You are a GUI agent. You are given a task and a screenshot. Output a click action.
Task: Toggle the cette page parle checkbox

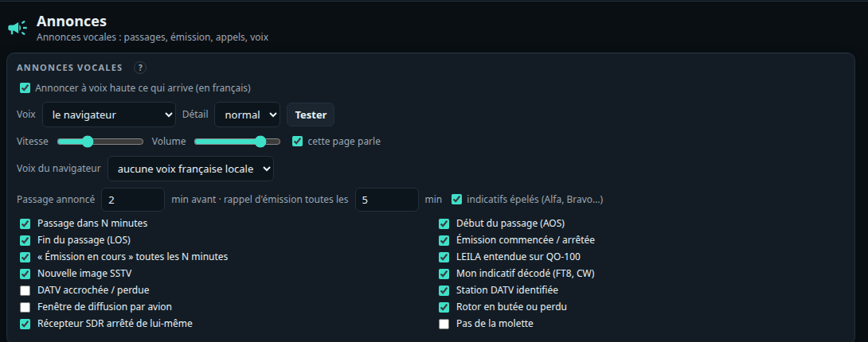coord(297,141)
